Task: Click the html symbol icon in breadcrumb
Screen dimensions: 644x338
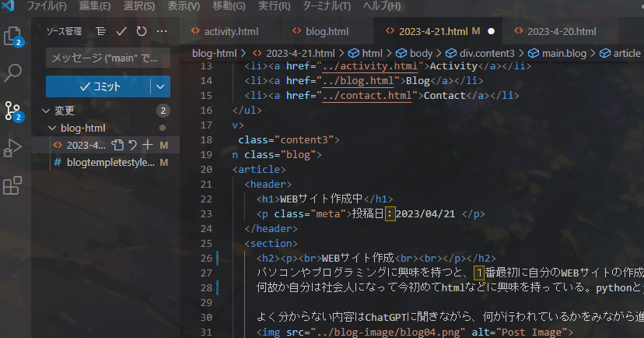Action: coord(354,54)
